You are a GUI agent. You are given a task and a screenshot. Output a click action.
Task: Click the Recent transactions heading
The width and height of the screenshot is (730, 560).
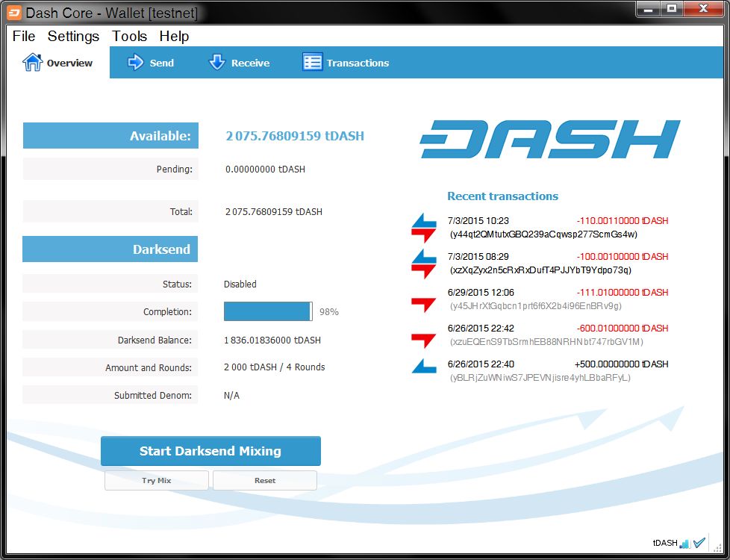tap(503, 196)
